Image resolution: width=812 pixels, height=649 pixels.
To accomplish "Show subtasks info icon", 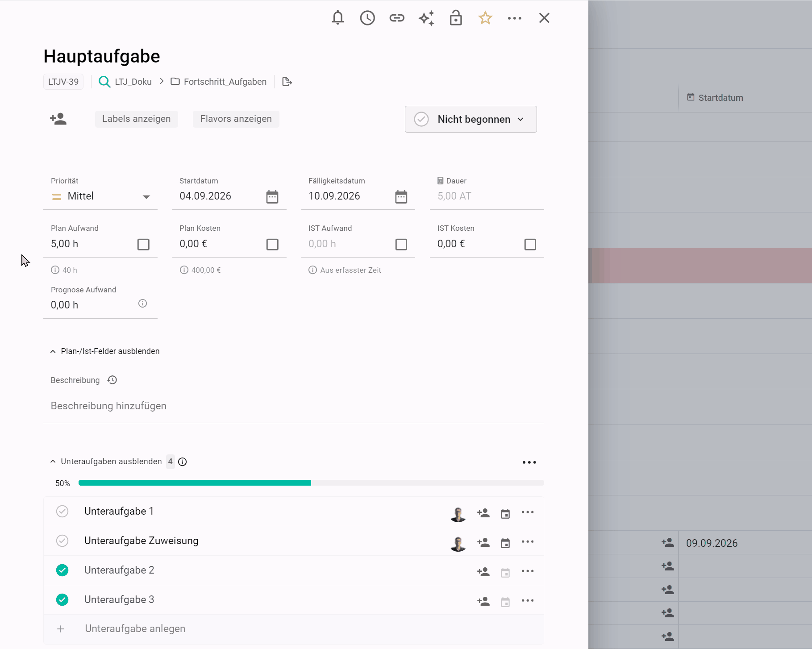I will pyautogui.click(x=183, y=462).
